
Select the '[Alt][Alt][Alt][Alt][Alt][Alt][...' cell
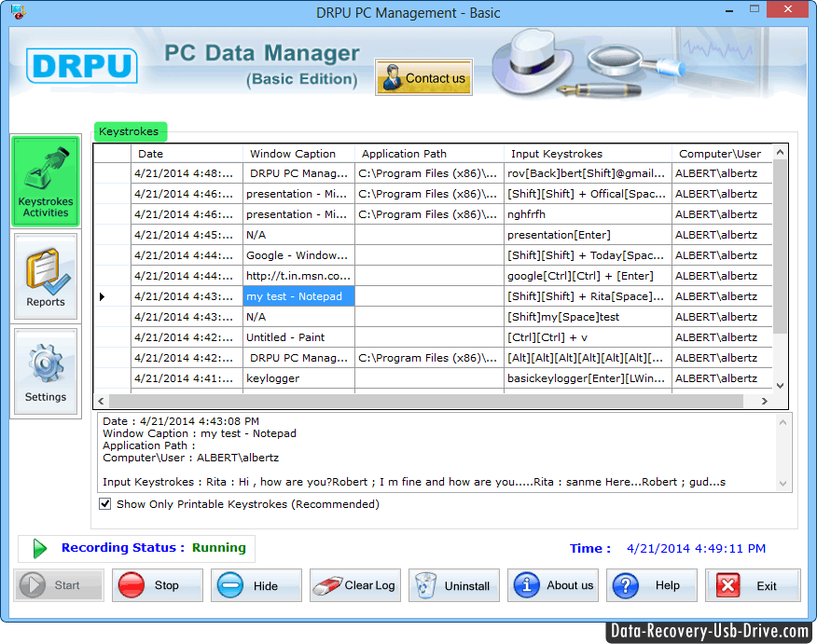(x=588, y=358)
